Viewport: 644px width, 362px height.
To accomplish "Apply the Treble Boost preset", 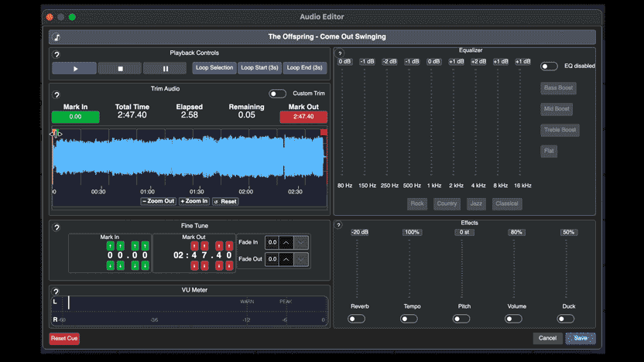I will 560,130.
